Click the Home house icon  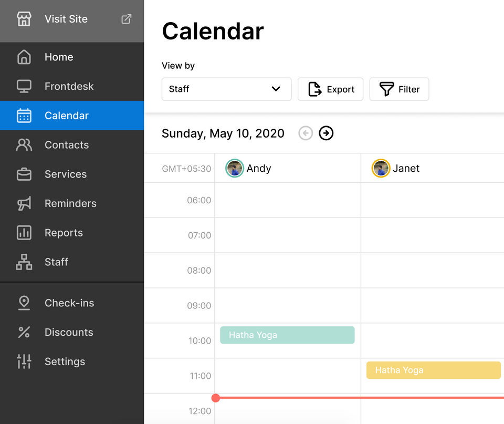24,57
